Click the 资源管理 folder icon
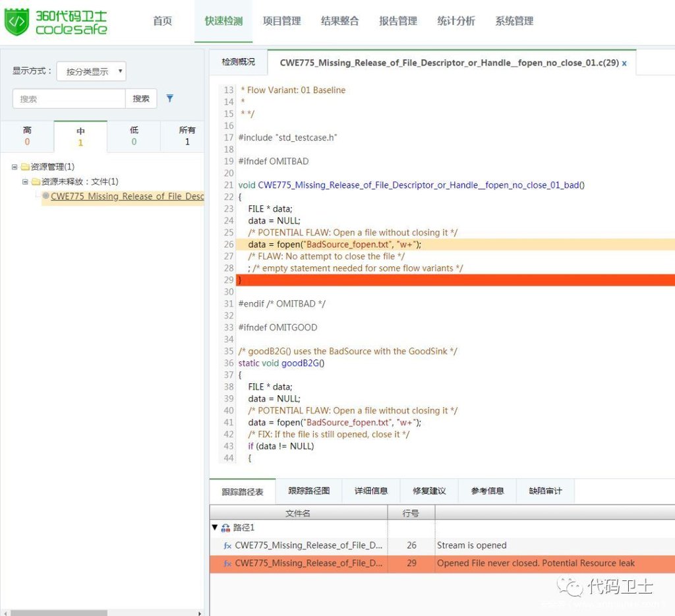The width and height of the screenshot is (675, 616). click(25, 167)
